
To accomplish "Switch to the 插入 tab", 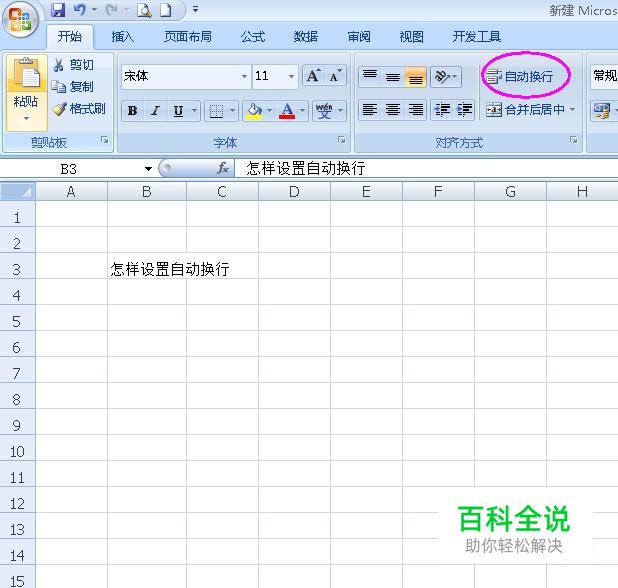I will coord(123,37).
